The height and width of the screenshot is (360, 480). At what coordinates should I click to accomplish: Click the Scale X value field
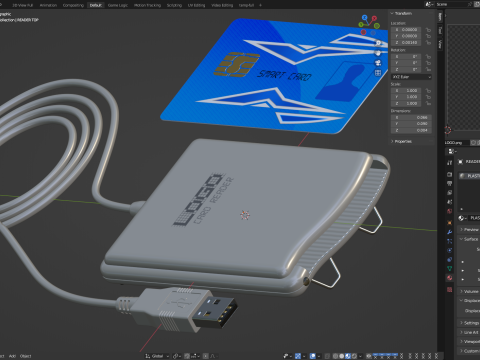tap(406, 91)
